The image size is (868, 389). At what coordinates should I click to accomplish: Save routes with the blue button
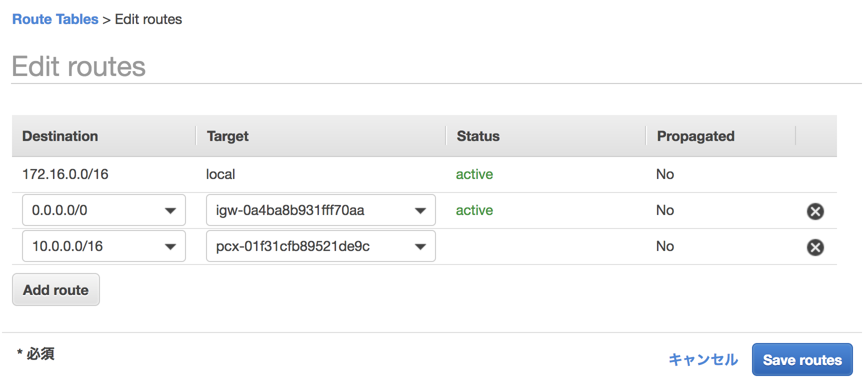[802, 359]
